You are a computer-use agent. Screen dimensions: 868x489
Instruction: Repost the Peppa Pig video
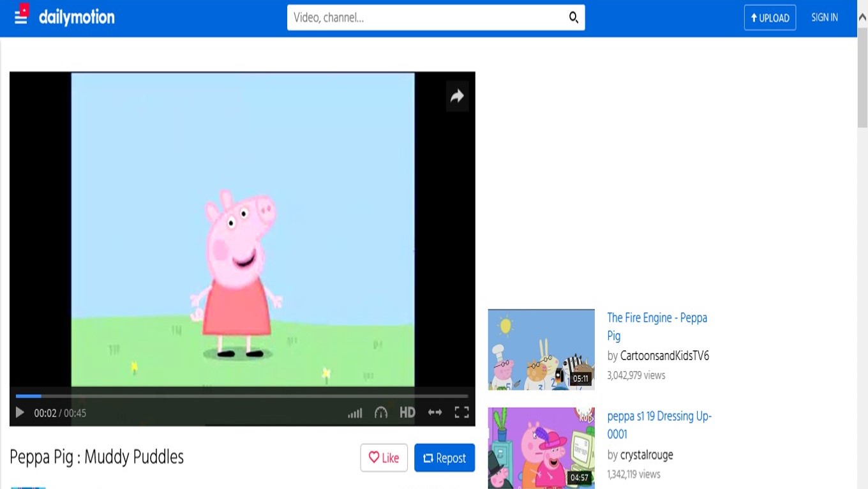[x=444, y=458]
